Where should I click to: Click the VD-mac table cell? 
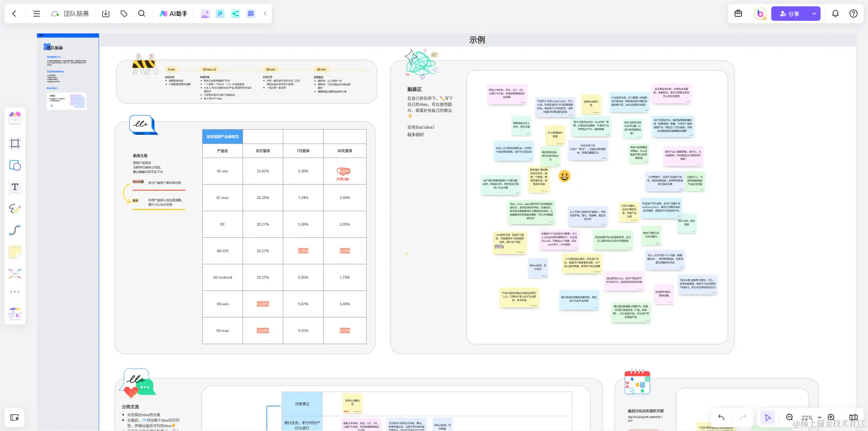(222, 331)
